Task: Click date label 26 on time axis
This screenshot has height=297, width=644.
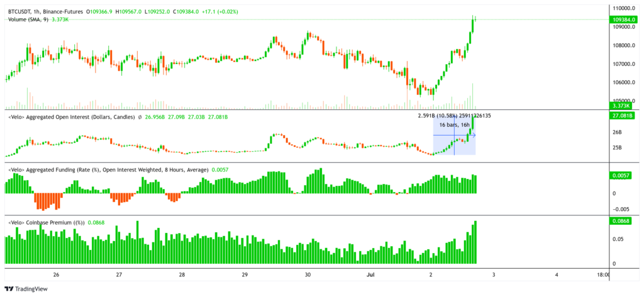Action: pos(56,275)
